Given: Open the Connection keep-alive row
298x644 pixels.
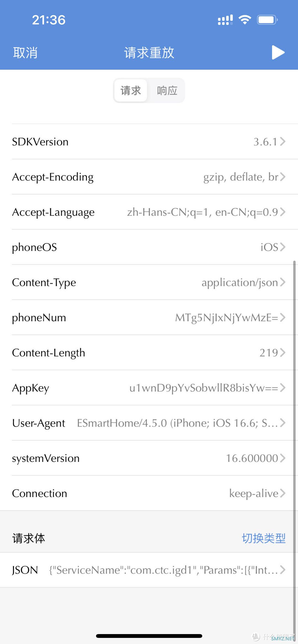Looking at the screenshot, I should tap(149, 493).
